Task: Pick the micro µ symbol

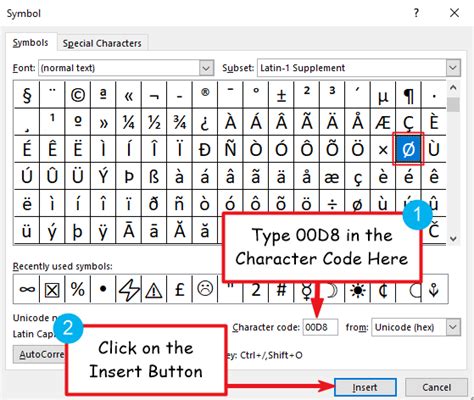Action: pyautogui.click(x=383, y=95)
